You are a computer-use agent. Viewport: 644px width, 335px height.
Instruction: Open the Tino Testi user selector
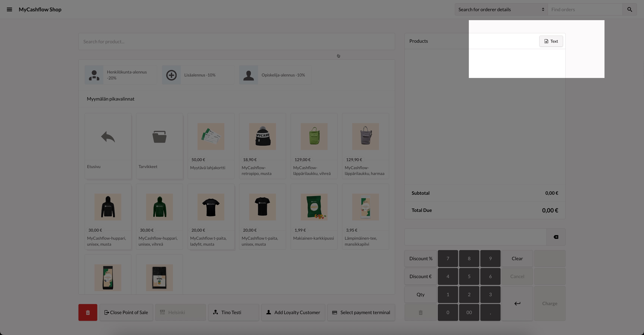click(233, 312)
